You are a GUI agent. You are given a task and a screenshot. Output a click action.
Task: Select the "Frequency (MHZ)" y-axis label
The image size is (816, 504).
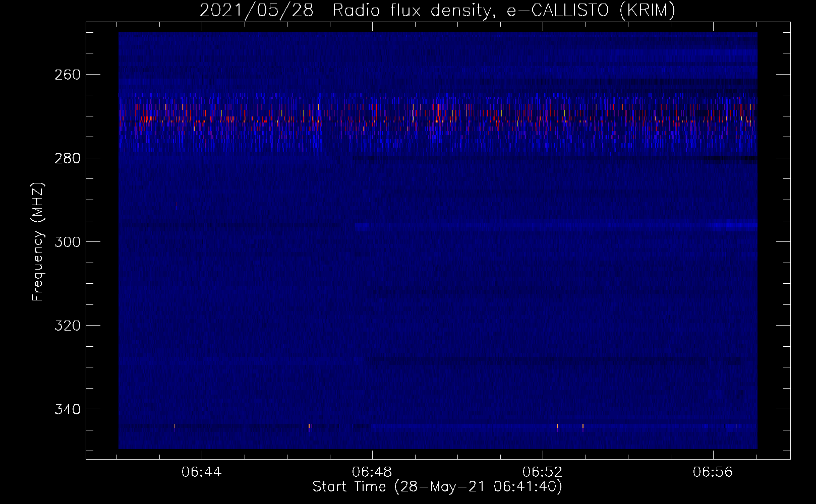click(x=38, y=242)
